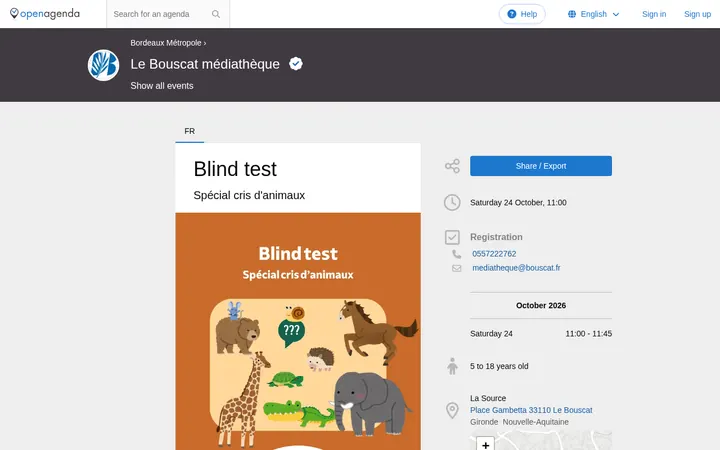The height and width of the screenshot is (450, 720).
Task: Click the chevron next to English
Action: pyautogui.click(x=616, y=14)
